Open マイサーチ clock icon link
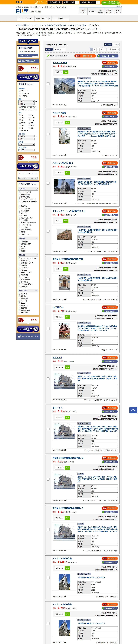138x644 pixels. click(x=41, y=2)
